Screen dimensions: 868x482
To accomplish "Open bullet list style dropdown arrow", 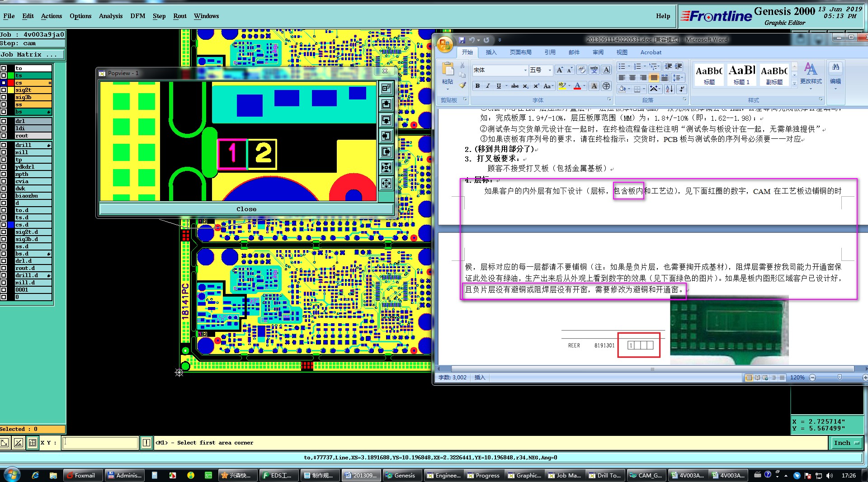I will (629, 66).
